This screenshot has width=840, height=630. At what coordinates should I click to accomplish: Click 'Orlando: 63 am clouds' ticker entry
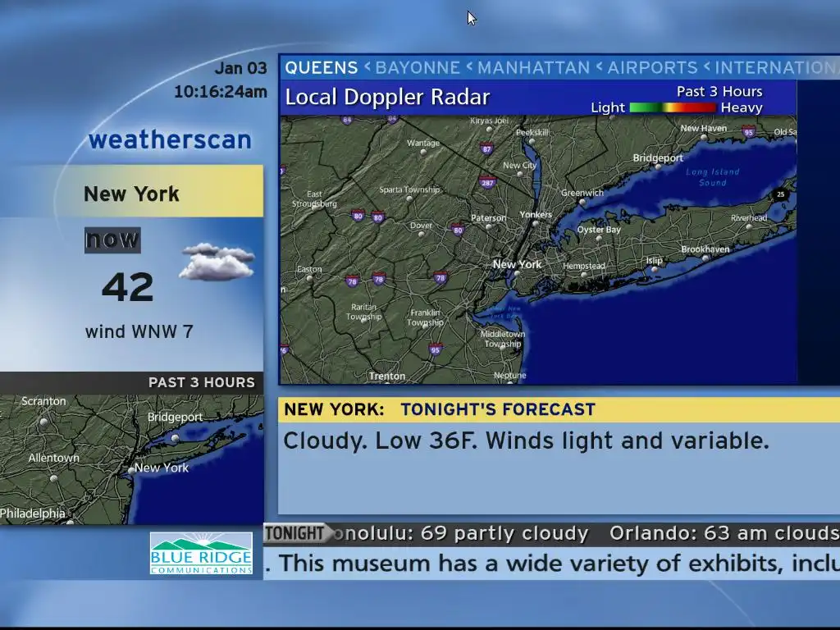coord(724,533)
